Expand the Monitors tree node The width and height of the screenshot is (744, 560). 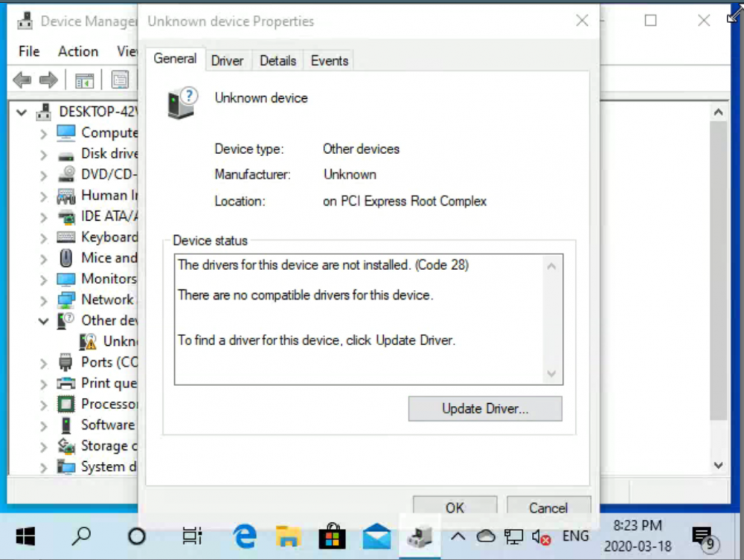click(x=44, y=280)
